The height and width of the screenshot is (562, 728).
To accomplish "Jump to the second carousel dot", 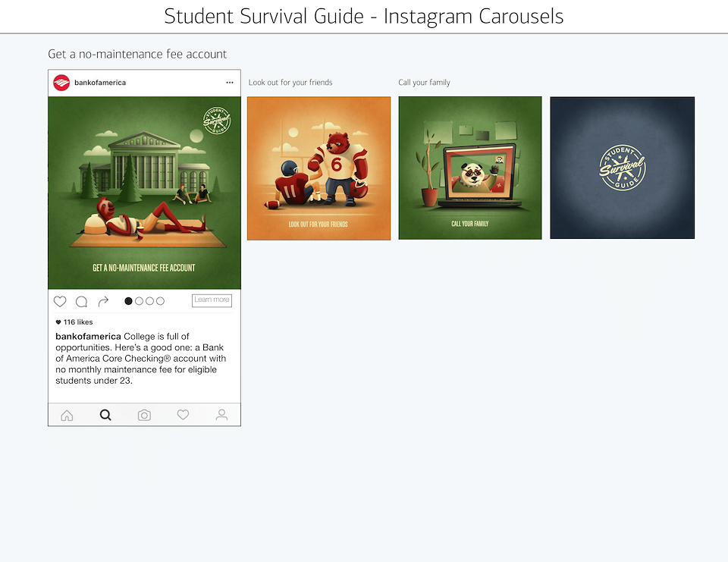I will [x=139, y=301].
